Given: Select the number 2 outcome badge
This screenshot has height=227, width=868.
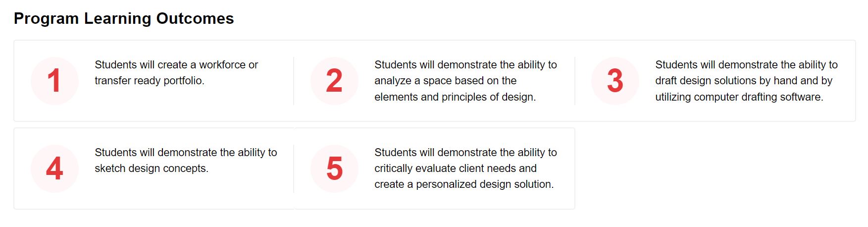Looking at the screenshot, I should (334, 81).
